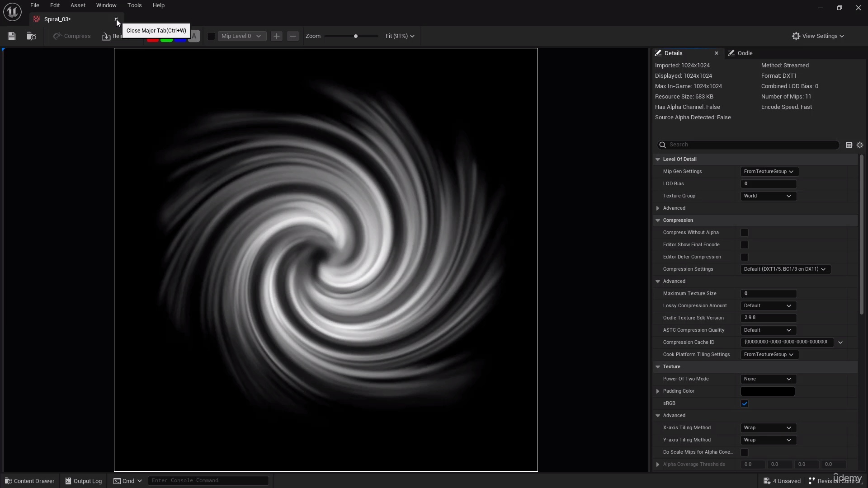Viewport: 868px width, 488px height.
Task: Click the minus mip level button
Action: tap(293, 36)
